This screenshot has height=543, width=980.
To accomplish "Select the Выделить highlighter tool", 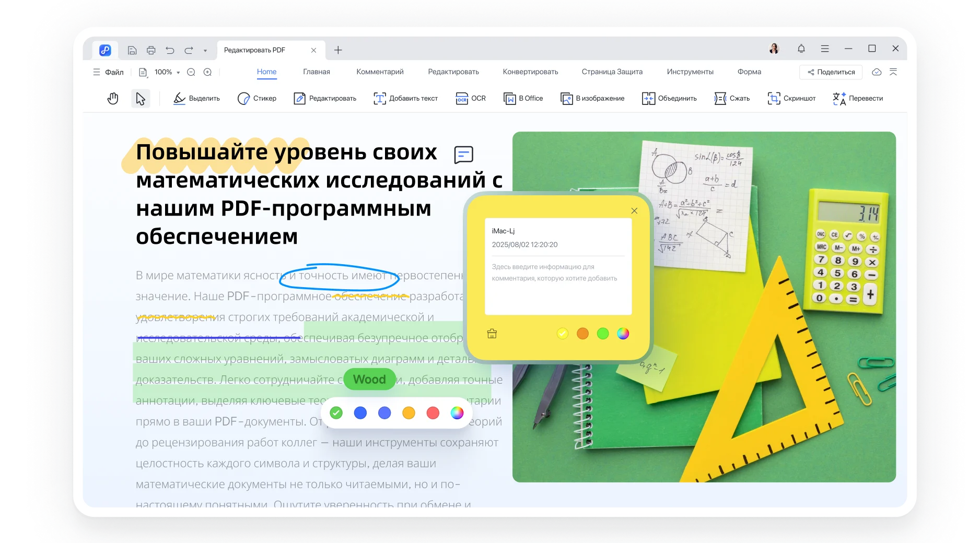I will [196, 98].
